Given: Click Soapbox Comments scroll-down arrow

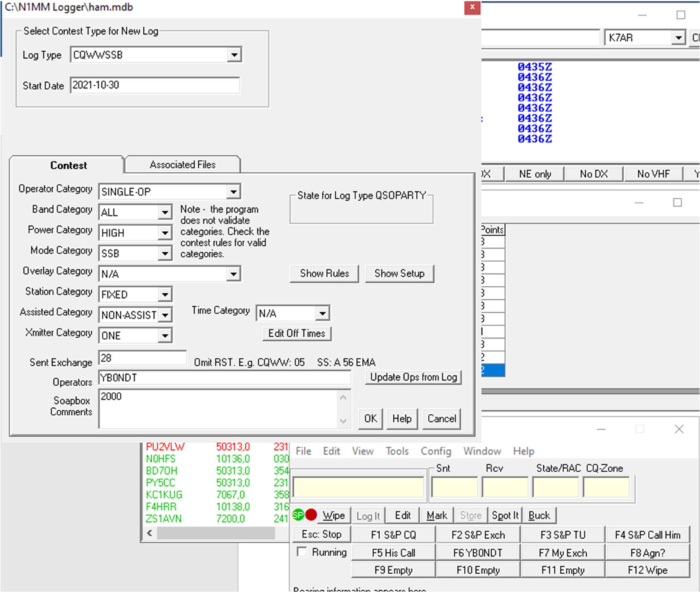Looking at the screenshot, I should tap(343, 421).
